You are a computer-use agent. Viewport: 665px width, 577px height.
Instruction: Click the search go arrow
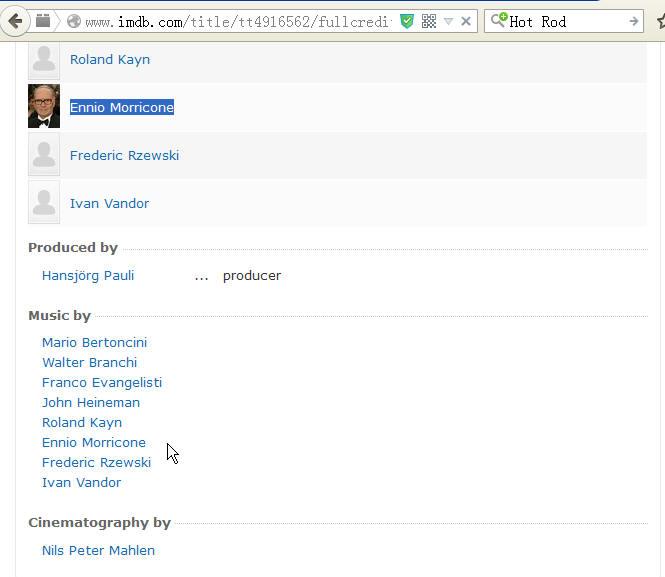click(634, 21)
